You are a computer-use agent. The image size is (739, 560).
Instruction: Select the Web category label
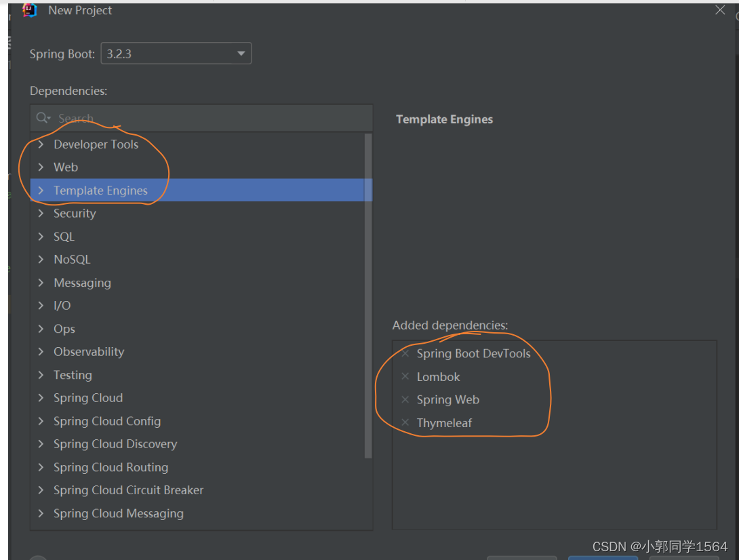pos(66,167)
